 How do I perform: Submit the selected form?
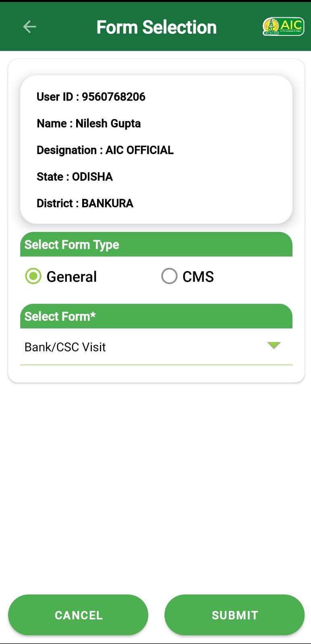point(234,615)
